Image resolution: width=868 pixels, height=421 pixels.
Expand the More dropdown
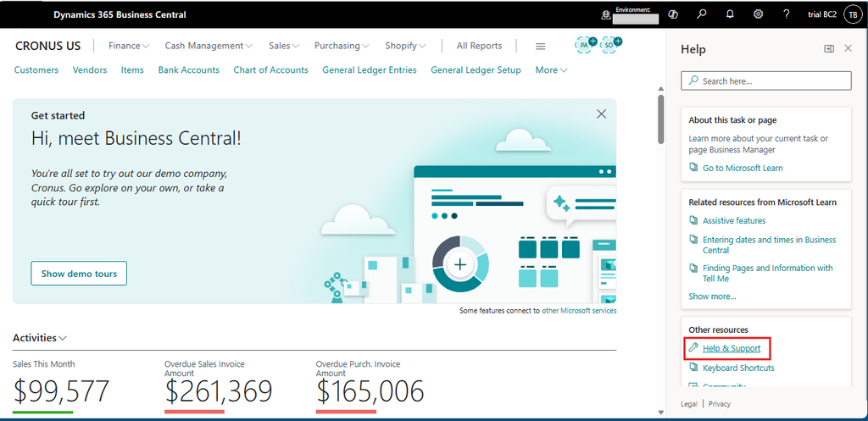(551, 70)
